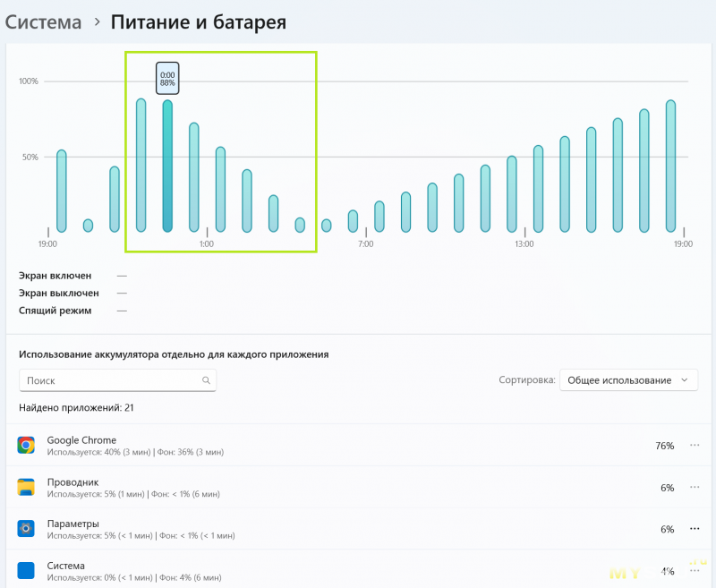This screenshot has height=588, width=716.
Task: Open three-dot menu for Проводник
Action: (x=695, y=487)
